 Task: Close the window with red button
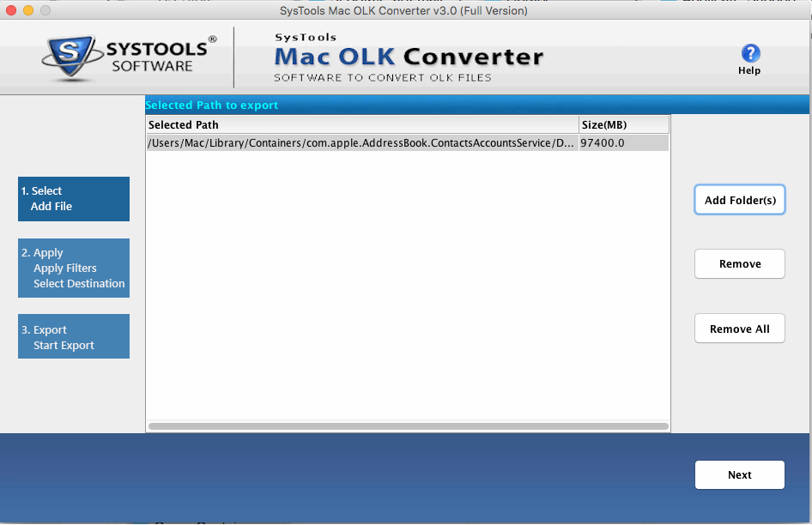click(x=11, y=10)
